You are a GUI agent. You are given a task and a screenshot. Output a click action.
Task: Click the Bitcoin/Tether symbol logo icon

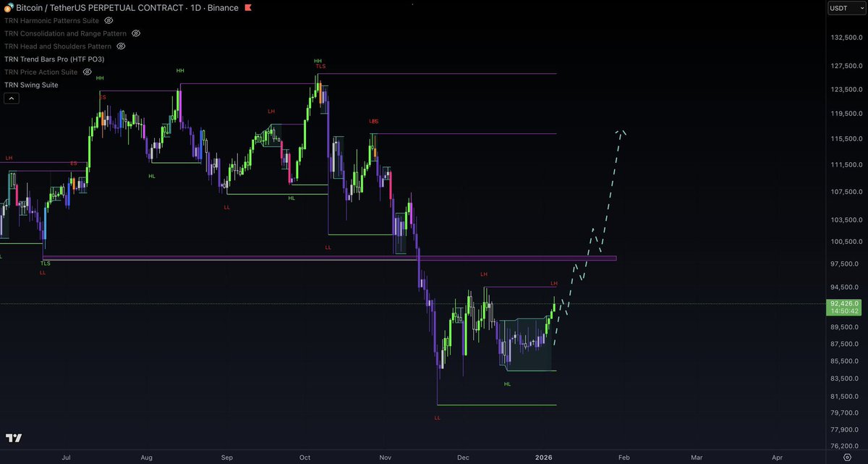[8, 7]
